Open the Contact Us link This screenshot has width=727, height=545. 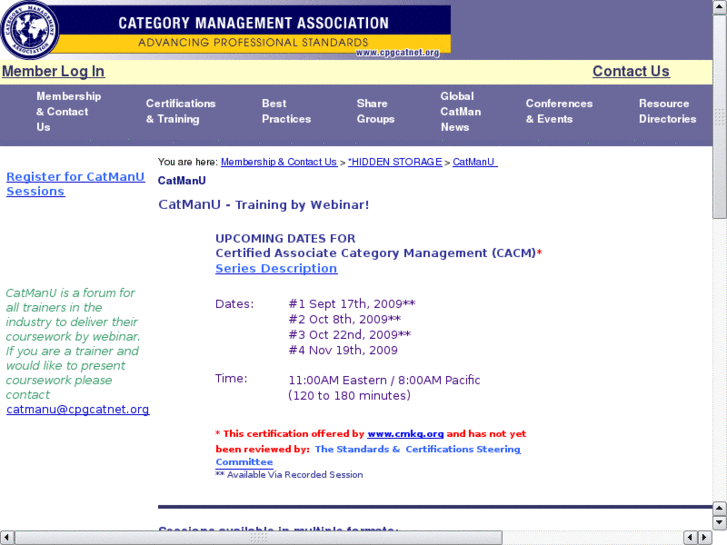pyautogui.click(x=631, y=71)
